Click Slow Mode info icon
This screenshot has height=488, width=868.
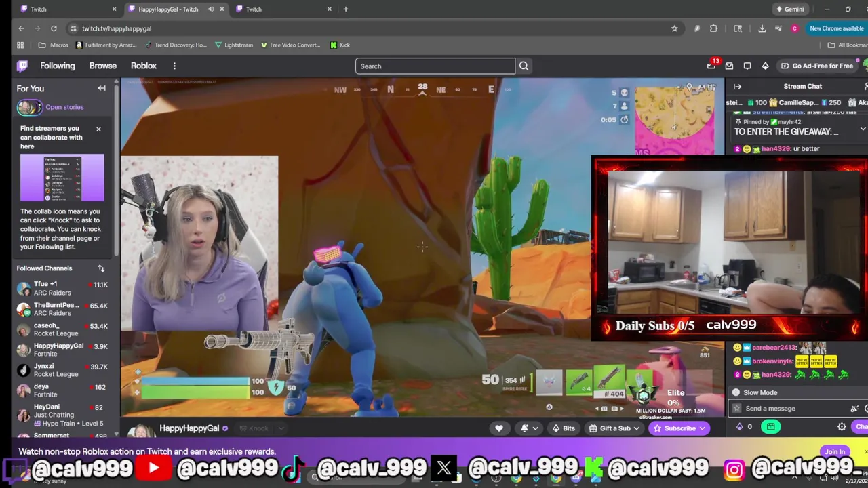(736, 392)
